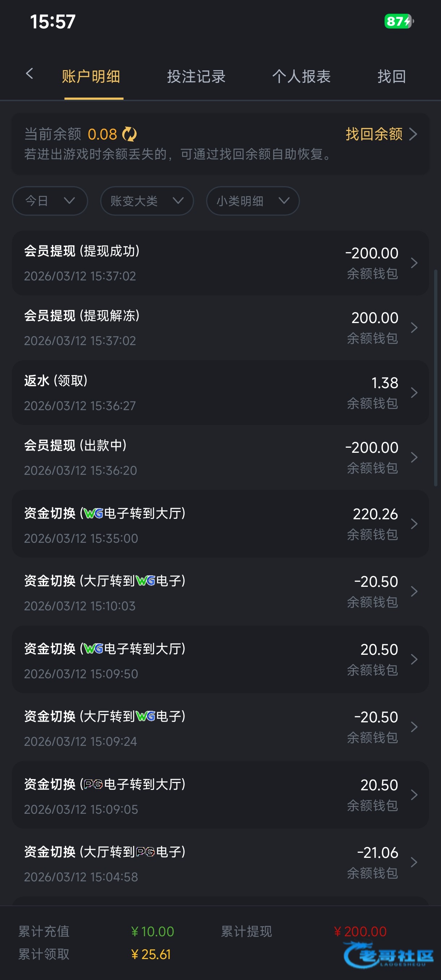Expand the 小类明细 subcategory dropdown

253,201
